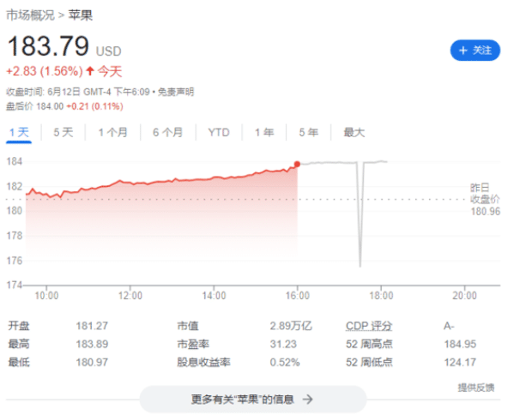532x415 pixels.
Task: Select the 1 天 tab
Action: point(19,132)
